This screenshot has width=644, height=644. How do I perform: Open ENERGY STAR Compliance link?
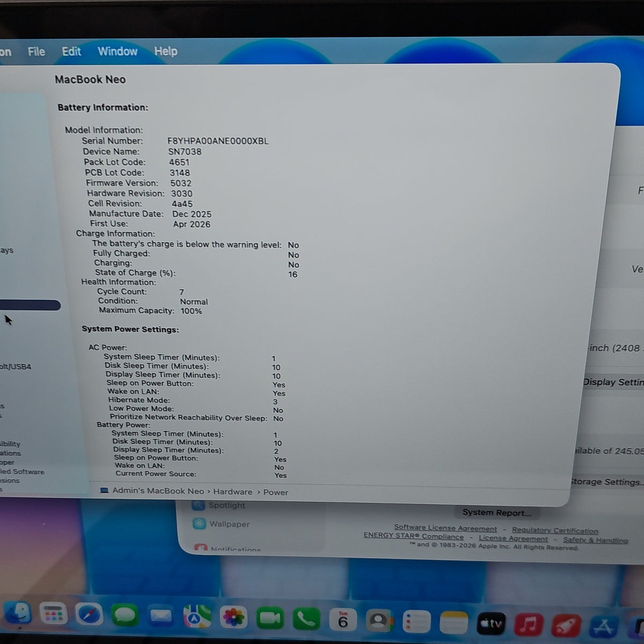[x=413, y=536]
